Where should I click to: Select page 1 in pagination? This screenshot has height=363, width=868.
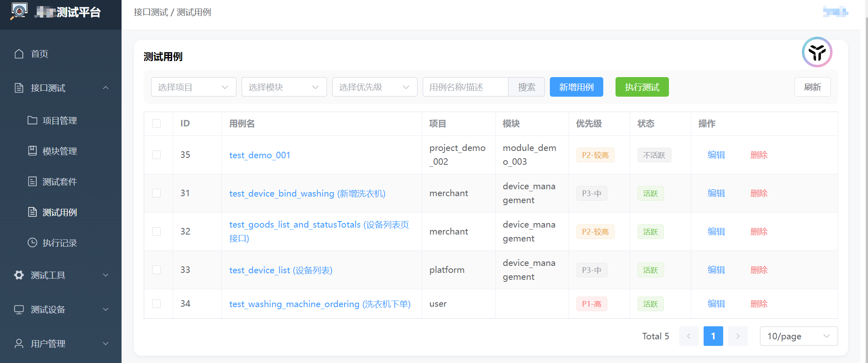pyautogui.click(x=713, y=336)
